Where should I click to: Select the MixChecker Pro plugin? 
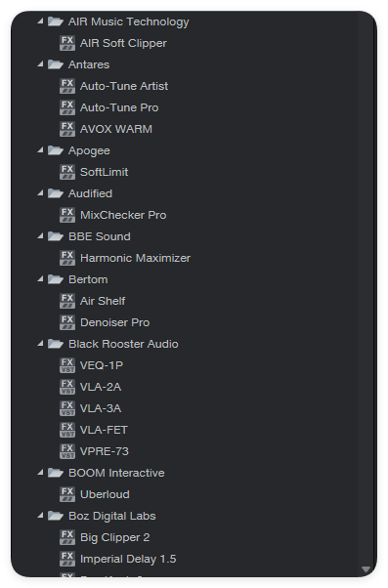click(x=123, y=215)
